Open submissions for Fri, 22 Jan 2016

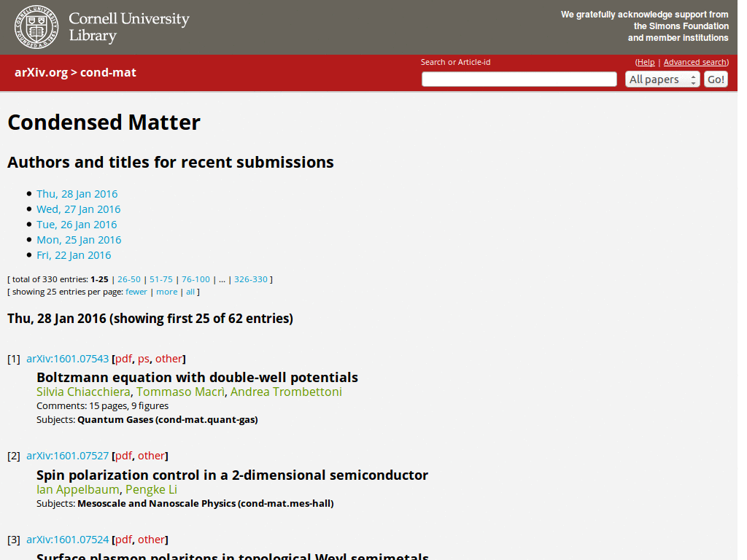pos(74,254)
